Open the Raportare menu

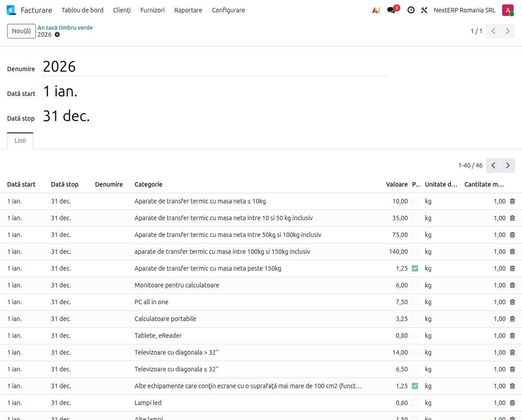pos(188,10)
